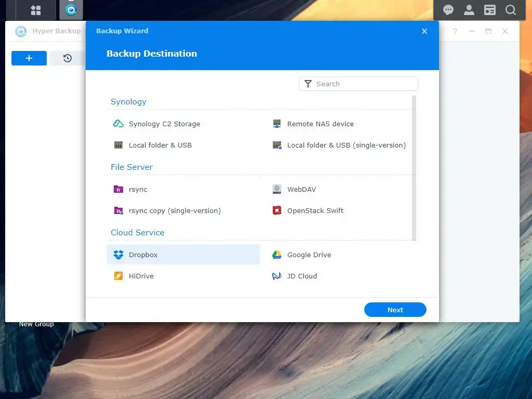Select WebDAV destination label
Viewport: 532px width, 399px height.
[302, 189]
